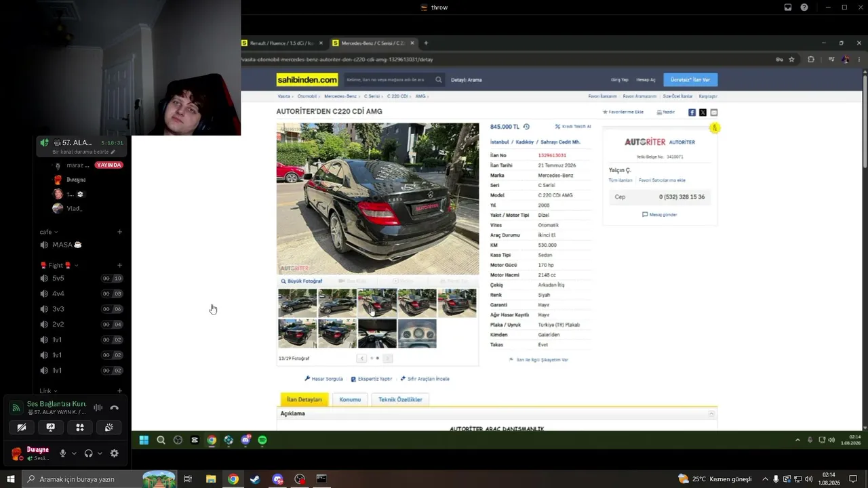868x488 pixels.
Task: Open the terminal app on the Windows taskbar
Action: (321, 479)
